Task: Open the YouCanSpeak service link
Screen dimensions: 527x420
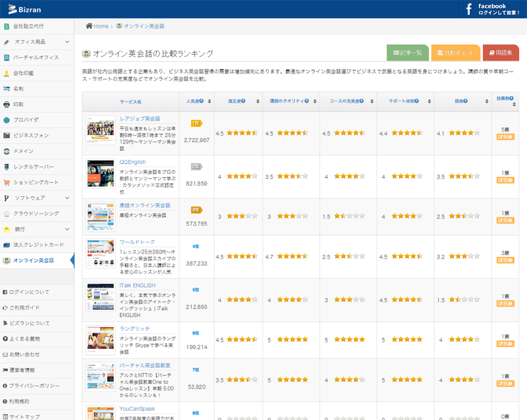Action: click(x=137, y=409)
